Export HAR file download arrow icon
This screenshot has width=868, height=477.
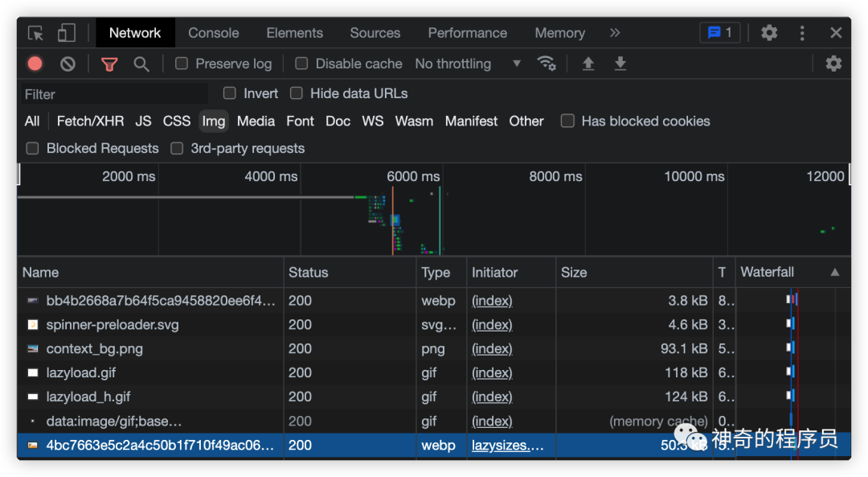tap(620, 64)
